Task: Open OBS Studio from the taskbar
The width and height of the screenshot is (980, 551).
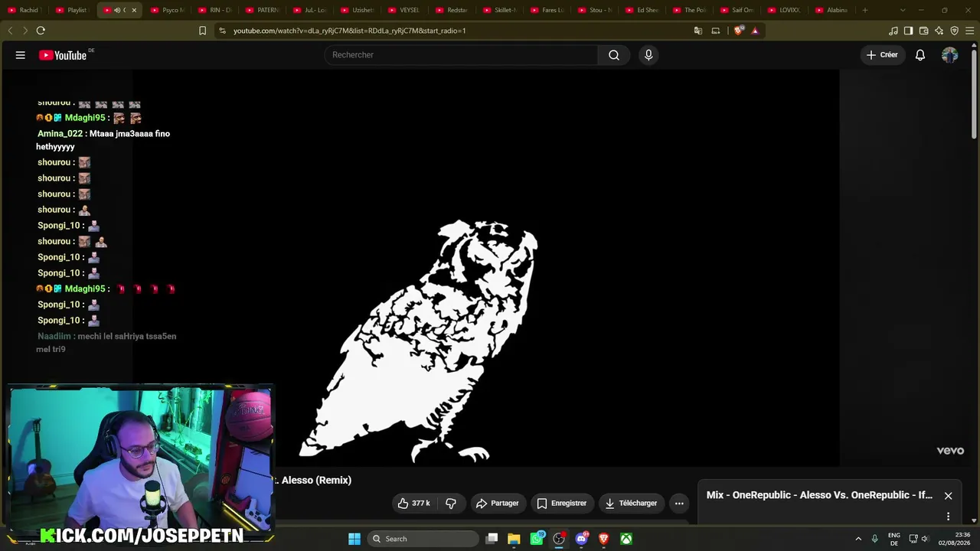Action: coord(559,539)
